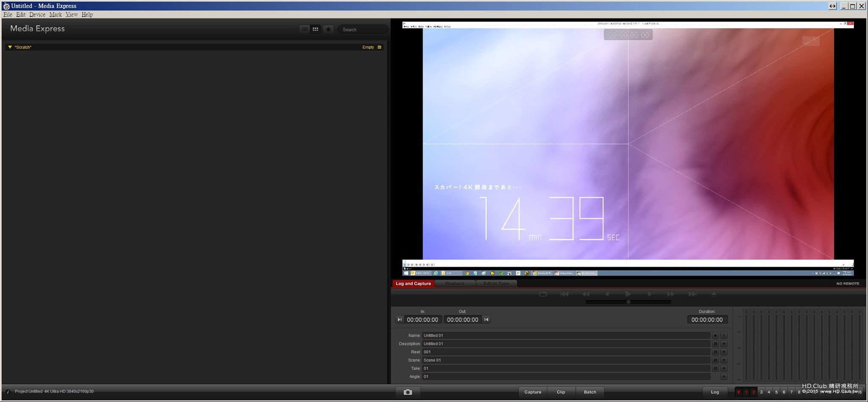Image resolution: width=868 pixels, height=402 pixels.
Task: Enable audio channel 3
Action: point(761,392)
